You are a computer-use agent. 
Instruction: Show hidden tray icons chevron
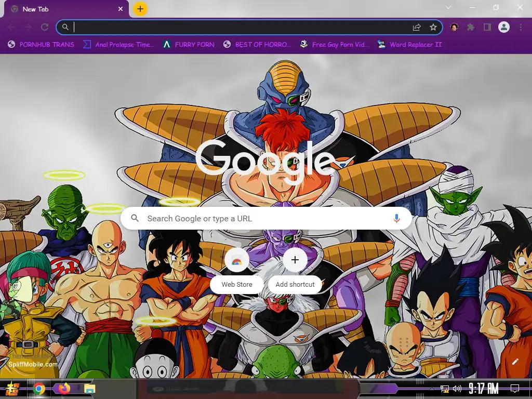[x=432, y=389]
